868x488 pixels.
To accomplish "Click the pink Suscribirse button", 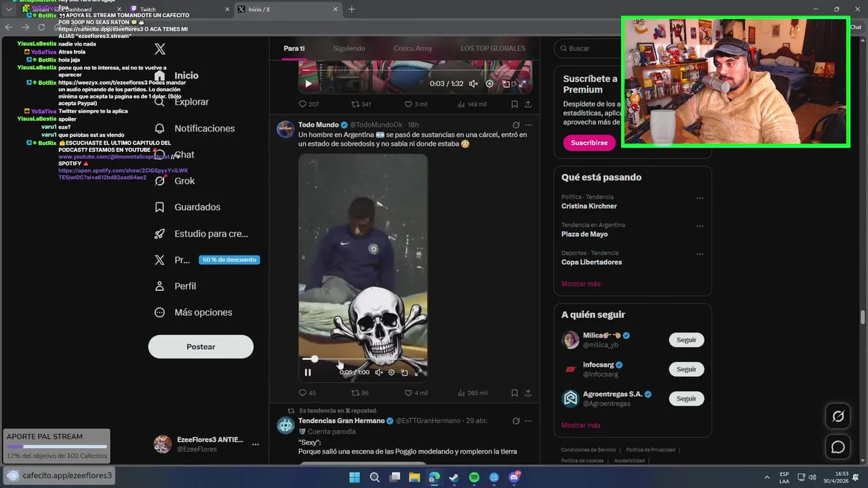I will click(x=589, y=143).
